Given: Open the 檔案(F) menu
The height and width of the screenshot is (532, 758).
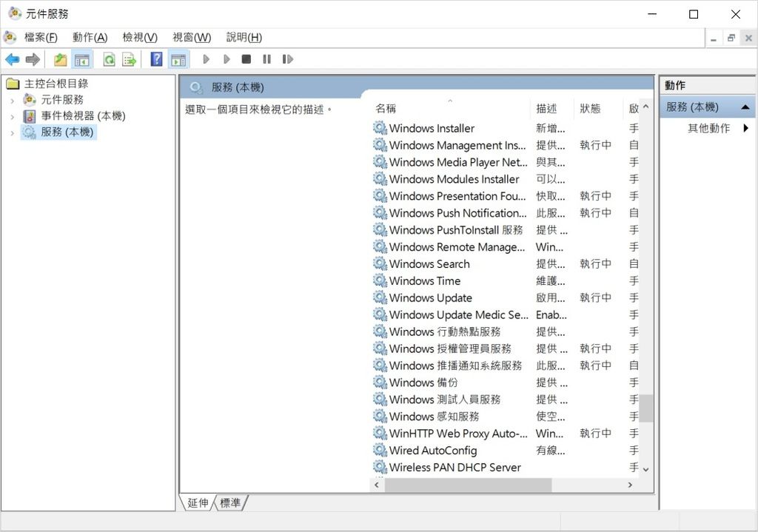Looking at the screenshot, I should (41, 37).
